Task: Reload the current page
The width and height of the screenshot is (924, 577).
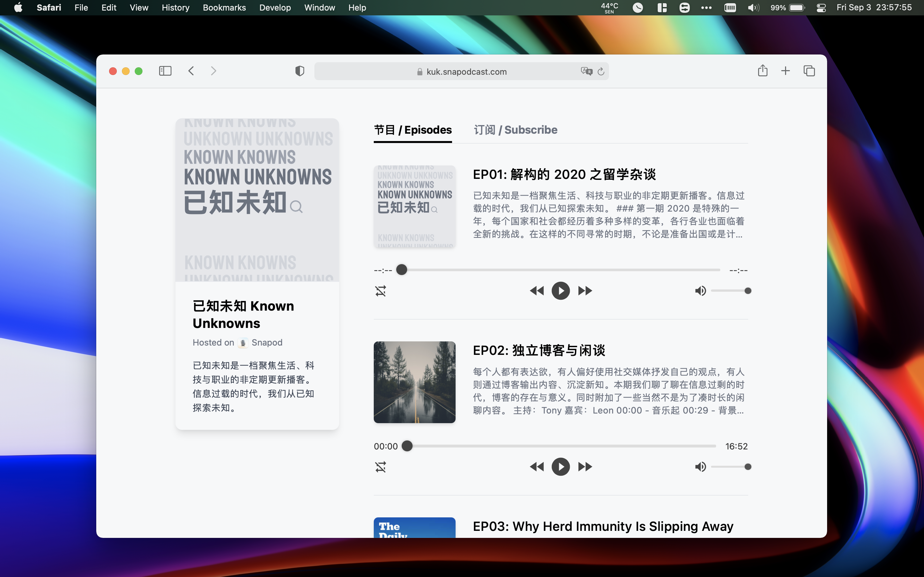Action: (601, 71)
